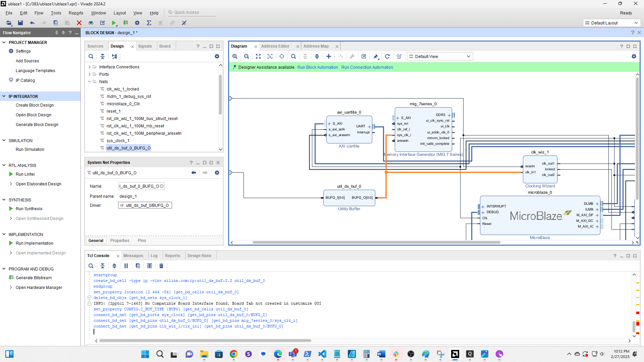644x362 pixels.
Task: Open the Default Layout dropdown
Action: click(x=611, y=23)
